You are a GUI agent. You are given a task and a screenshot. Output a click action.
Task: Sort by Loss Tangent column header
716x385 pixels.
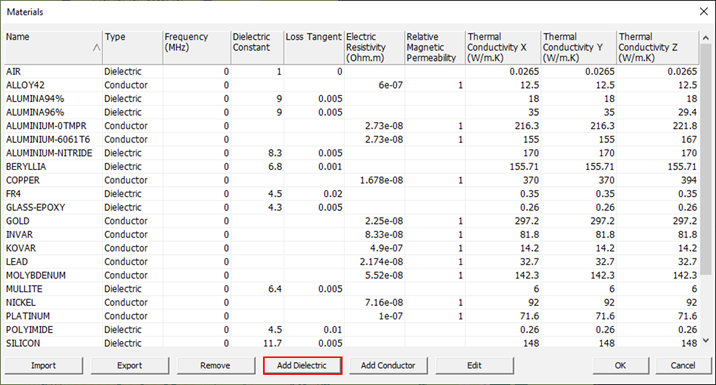314,47
